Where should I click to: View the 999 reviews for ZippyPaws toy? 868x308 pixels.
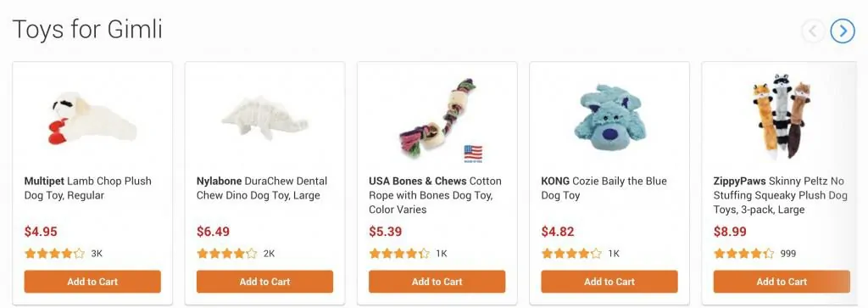coord(787,254)
